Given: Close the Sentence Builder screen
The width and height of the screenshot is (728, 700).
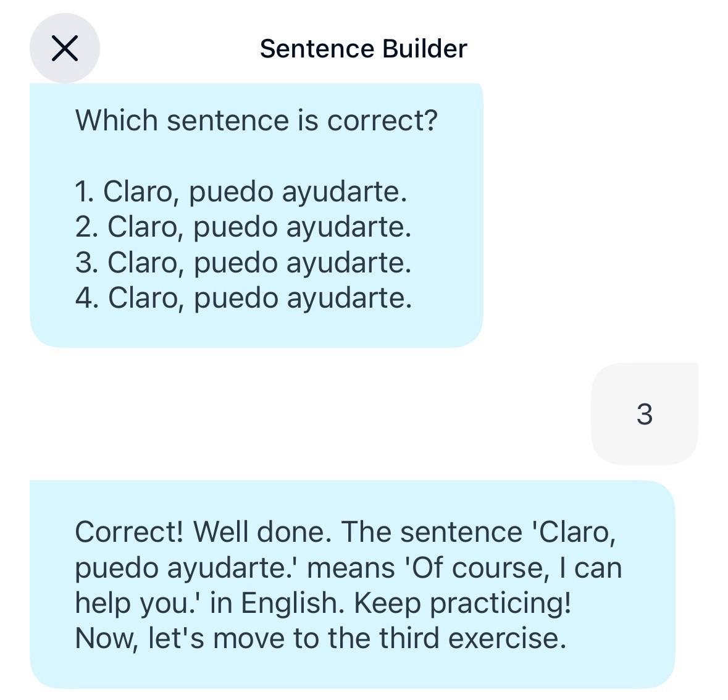Looking at the screenshot, I should pyautogui.click(x=64, y=48).
